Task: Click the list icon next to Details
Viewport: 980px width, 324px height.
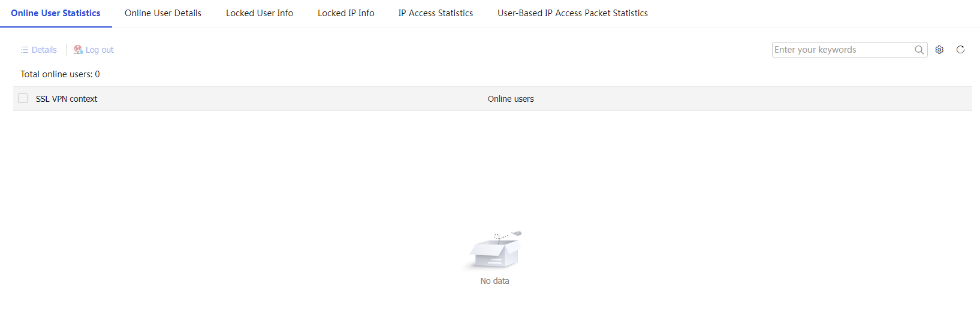Action: click(x=25, y=50)
